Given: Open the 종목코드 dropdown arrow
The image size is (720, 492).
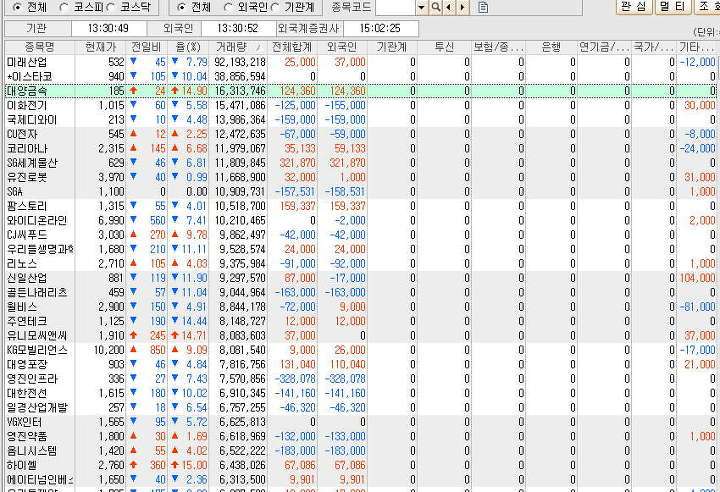Looking at the screenshot, I should coord(422,7).
